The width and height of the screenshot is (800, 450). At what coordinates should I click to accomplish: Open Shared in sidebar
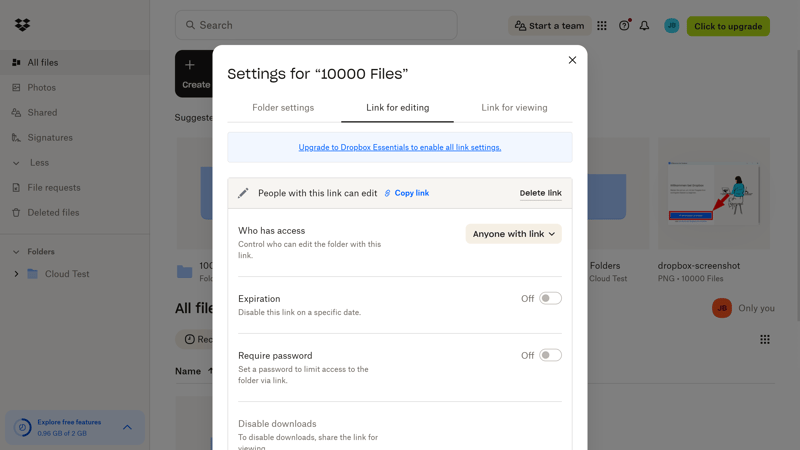click(74, 113)
